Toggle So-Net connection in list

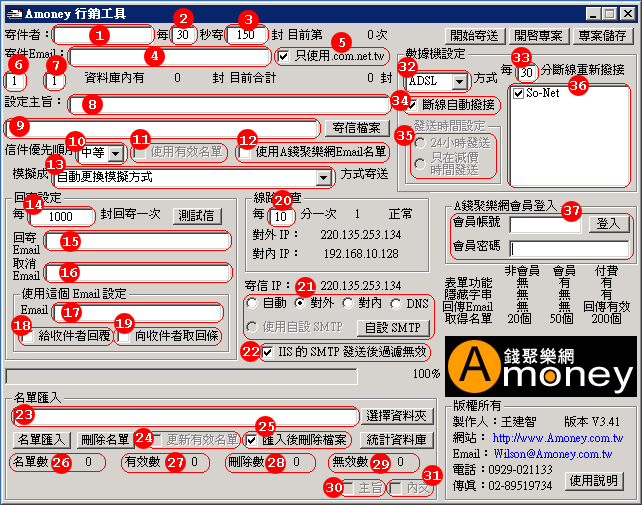(518, 94)
